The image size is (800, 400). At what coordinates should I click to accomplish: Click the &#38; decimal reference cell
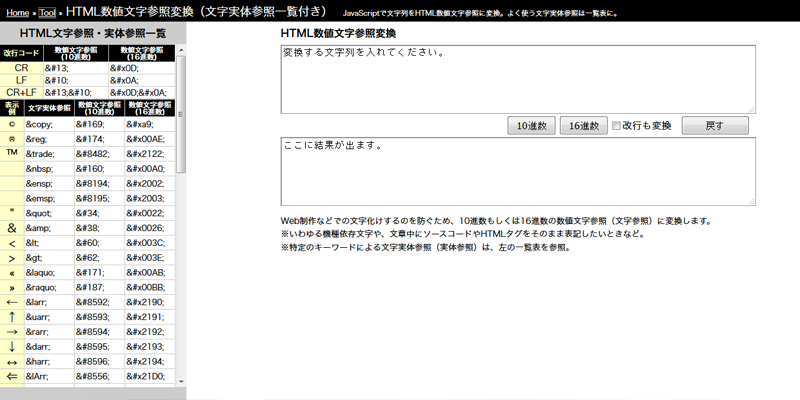pos(99,228)
